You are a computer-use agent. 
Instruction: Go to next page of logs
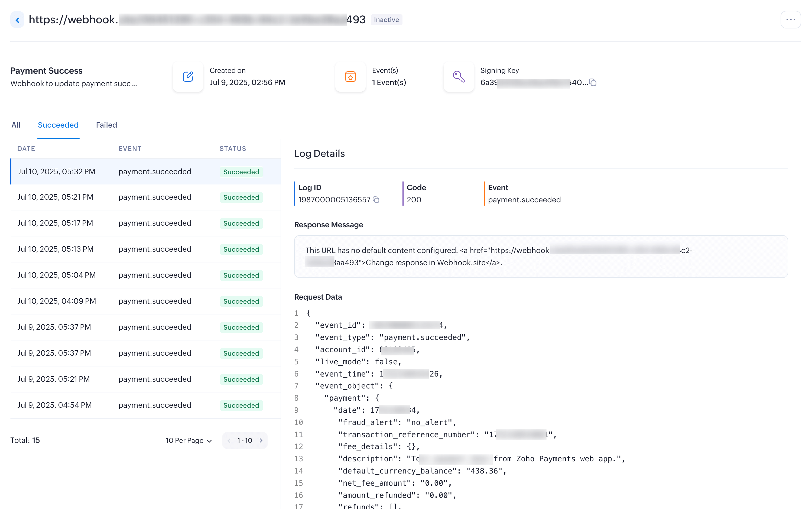pyautogui.click(x=261, y=440)
